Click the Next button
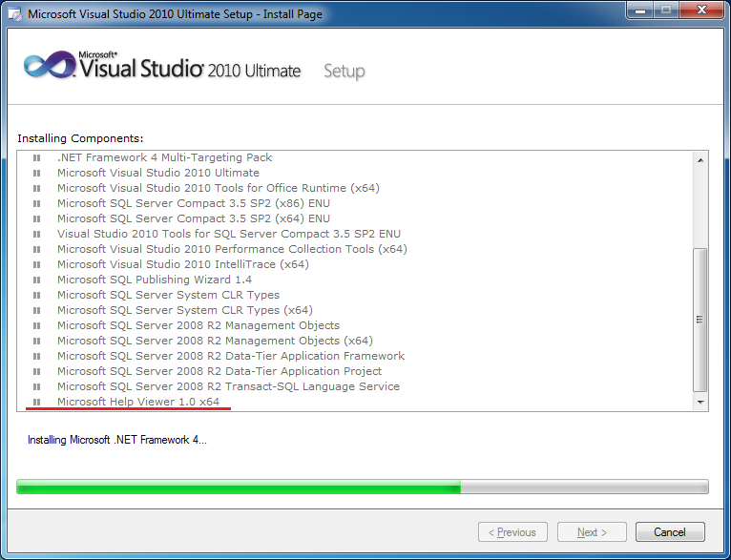This screenshot has height=560, width=731. (592, 531)
